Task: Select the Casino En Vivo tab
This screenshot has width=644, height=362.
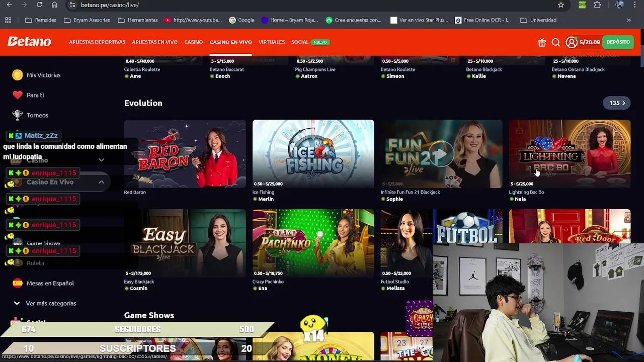Action: click(230, 42)
